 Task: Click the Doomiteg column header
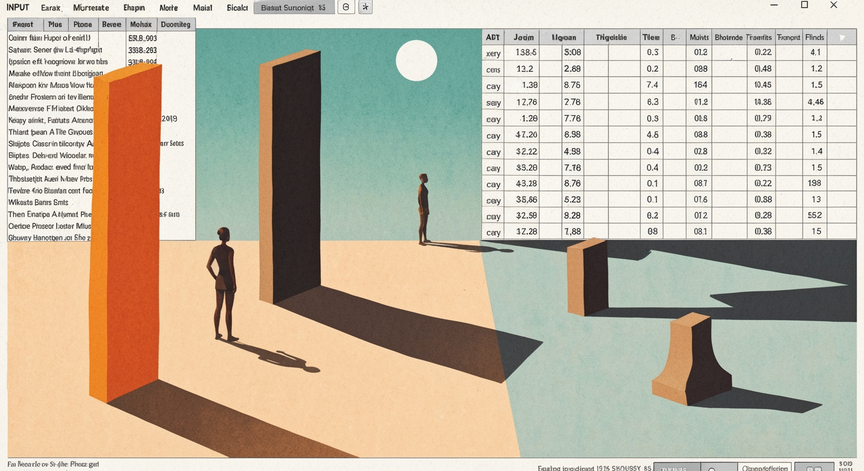point(176,24)
